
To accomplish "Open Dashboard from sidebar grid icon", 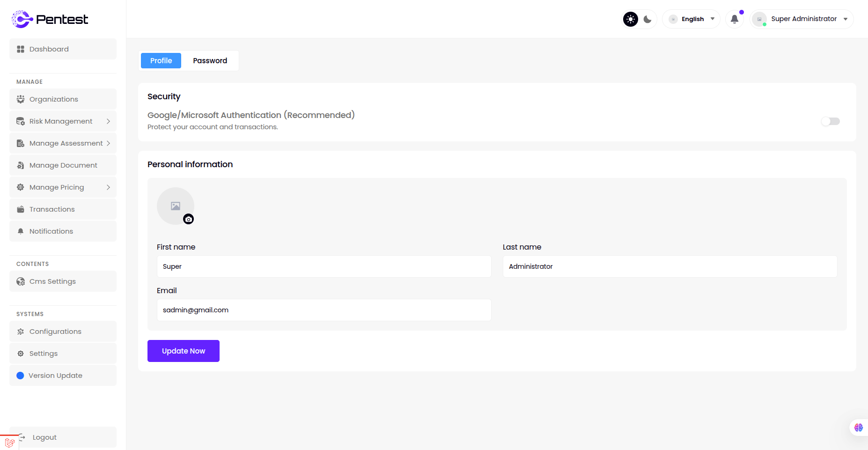I will 21,49.
